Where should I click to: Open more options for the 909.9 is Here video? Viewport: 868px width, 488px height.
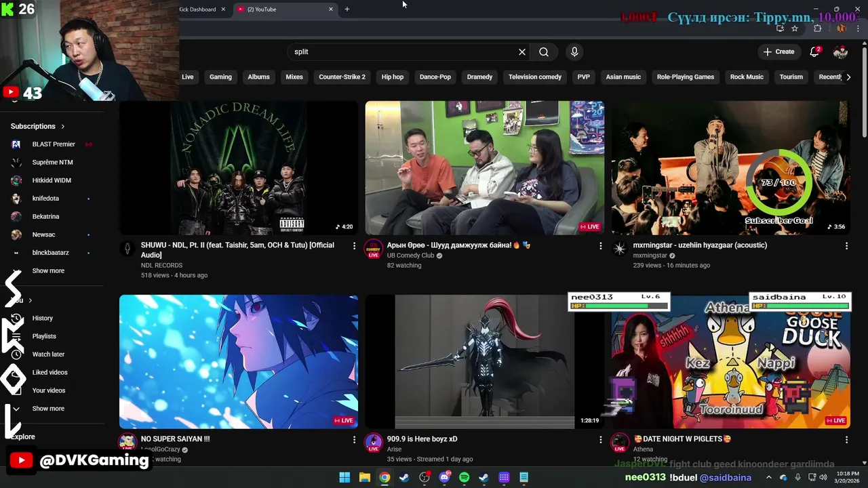pos(600,440)
